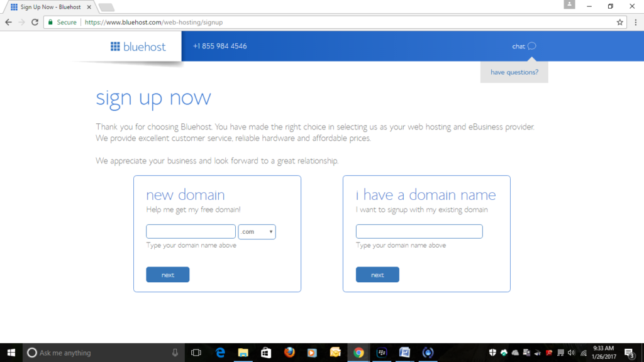644x362 pixels.
Task: Open a new browser tab
Action: pos(106,7)
